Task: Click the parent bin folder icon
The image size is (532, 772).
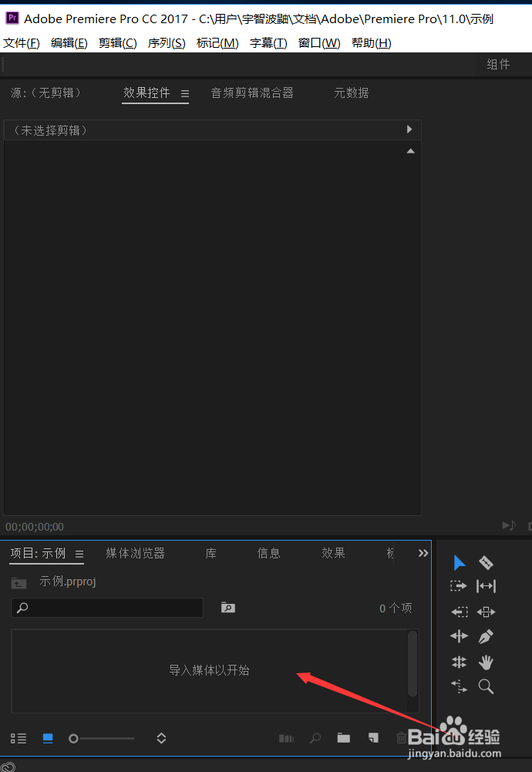Action: pos(19,582)
